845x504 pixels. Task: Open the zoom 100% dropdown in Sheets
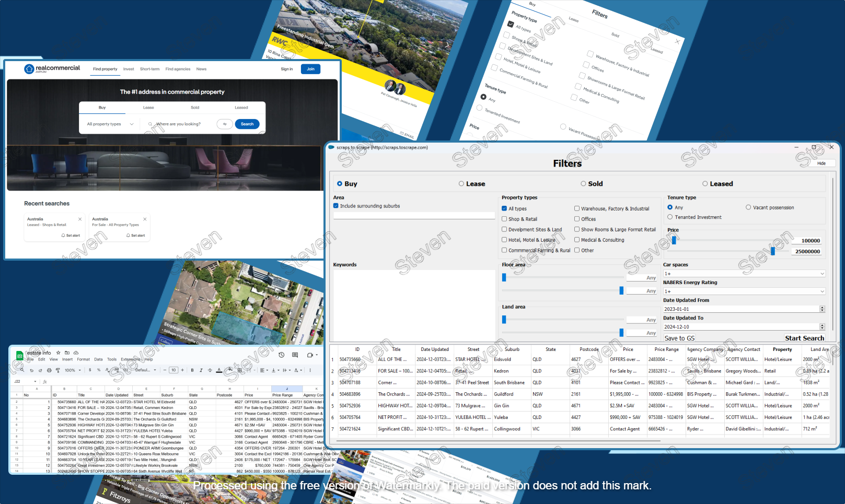(73, 370)
